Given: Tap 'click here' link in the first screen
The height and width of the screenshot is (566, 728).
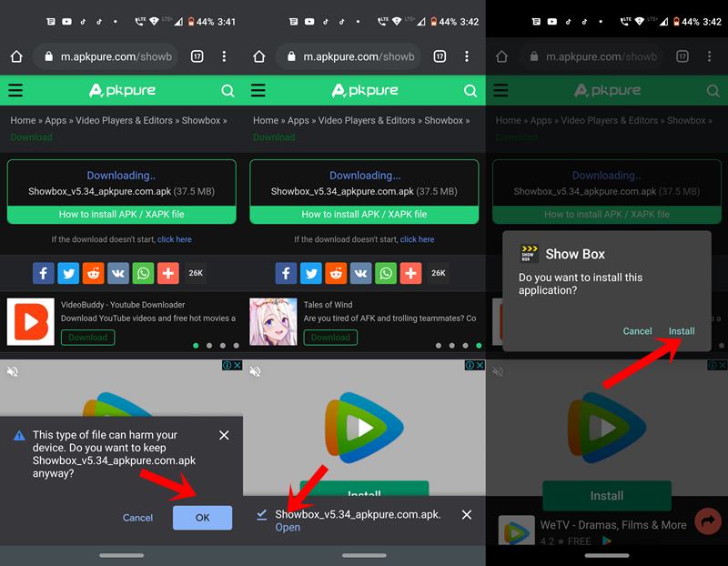Looking at the screenshot, I should [175, 239].
